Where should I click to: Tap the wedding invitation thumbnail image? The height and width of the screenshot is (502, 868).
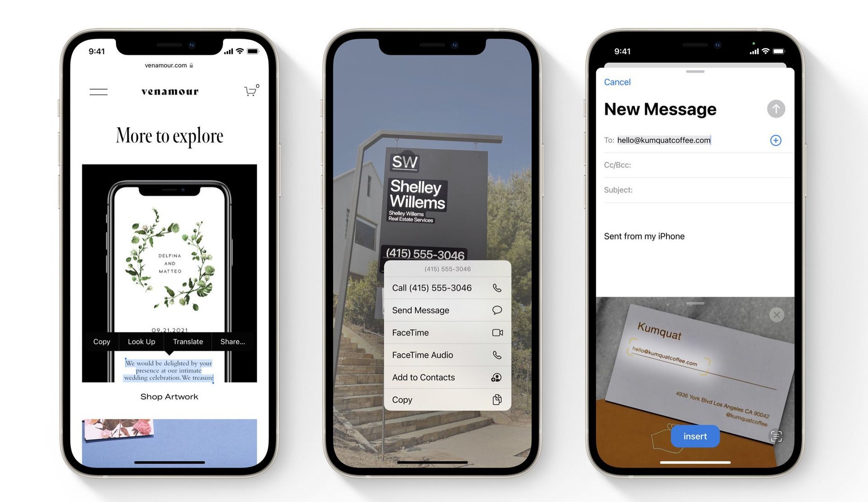coord(169,269)
